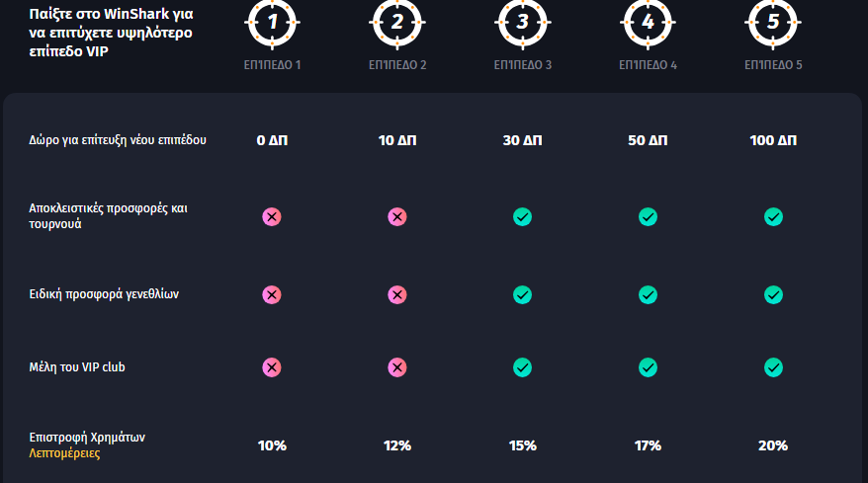Viewport: 868px width, 483px height.
Task: Click the Λεπτομέρειες link under cashback
Action: point(64,453)
